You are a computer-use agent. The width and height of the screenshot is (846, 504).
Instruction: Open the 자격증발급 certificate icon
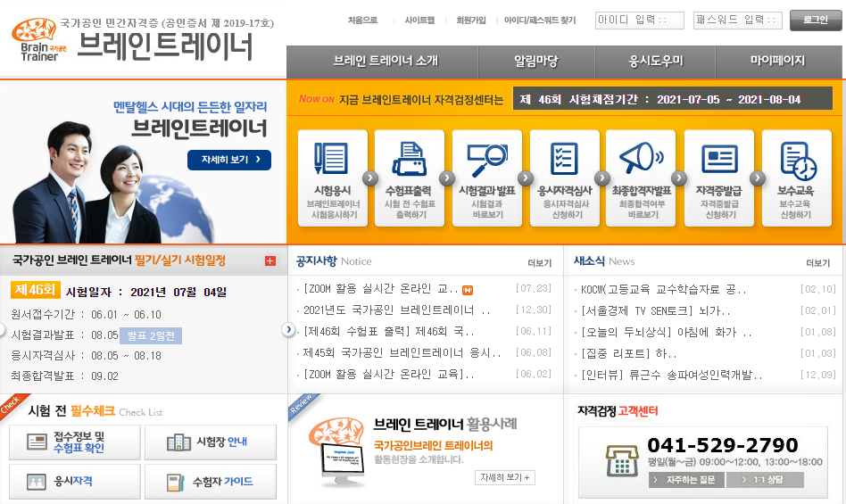(719, 159)
